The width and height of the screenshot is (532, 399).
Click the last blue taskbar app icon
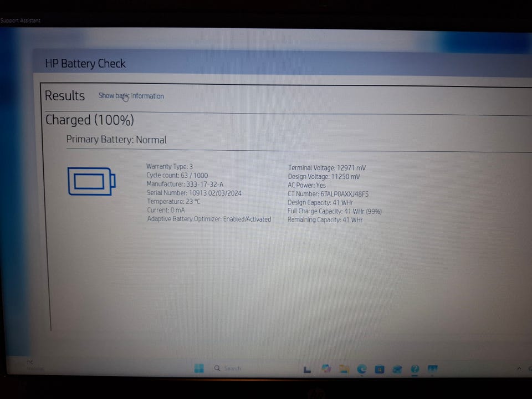tap(433, 369)
